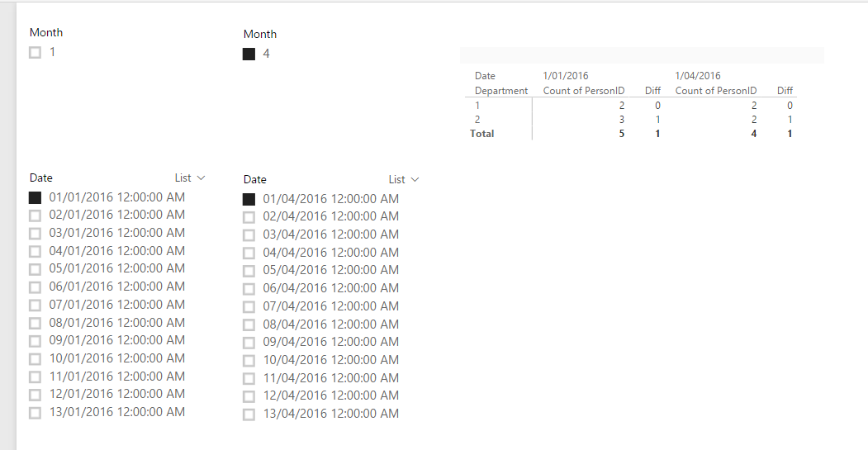Open List dropdown on January date slicer
The height and width of the screenshot is (450, 868).
click(x=190, y=178)
